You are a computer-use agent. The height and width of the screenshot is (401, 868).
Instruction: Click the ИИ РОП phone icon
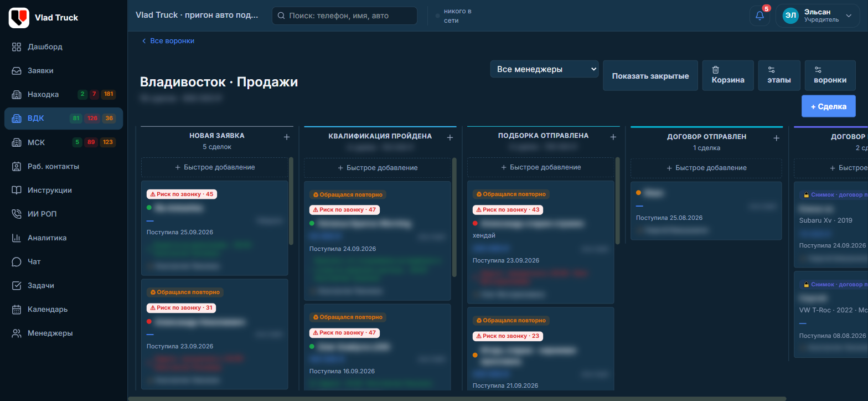(x=17, y=214)
